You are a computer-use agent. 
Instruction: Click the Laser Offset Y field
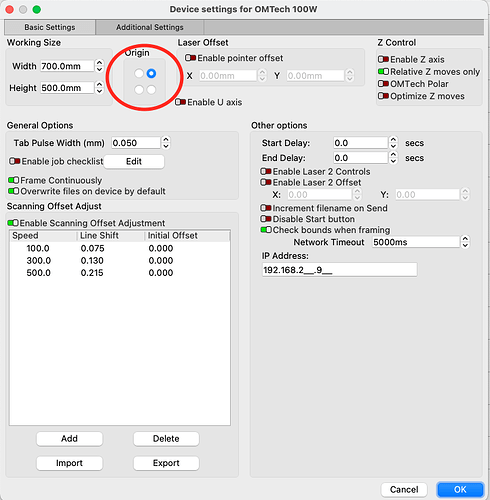point(315,76)
